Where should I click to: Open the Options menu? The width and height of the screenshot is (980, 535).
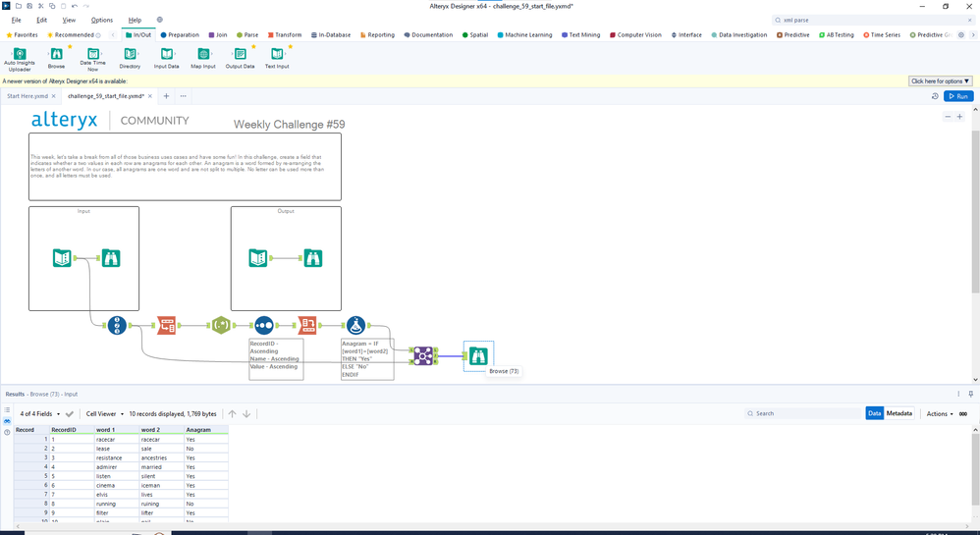click(x=102, y=20)
